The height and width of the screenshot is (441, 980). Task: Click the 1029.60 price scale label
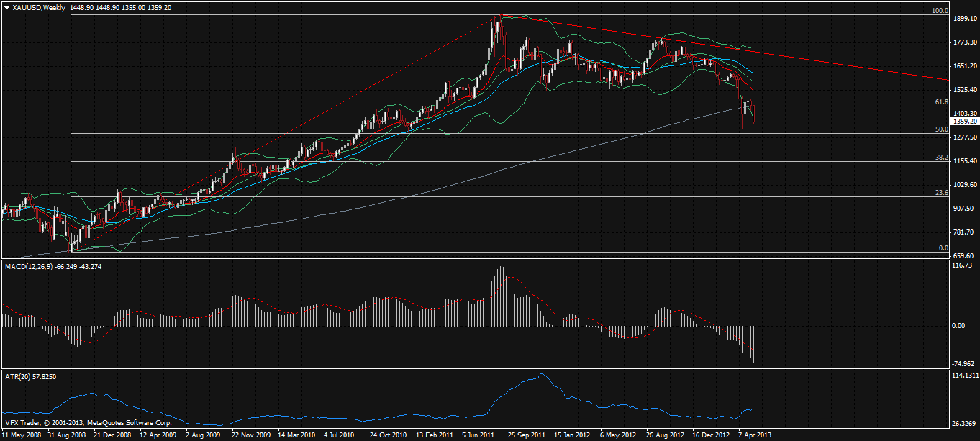[x=963, y=185]
